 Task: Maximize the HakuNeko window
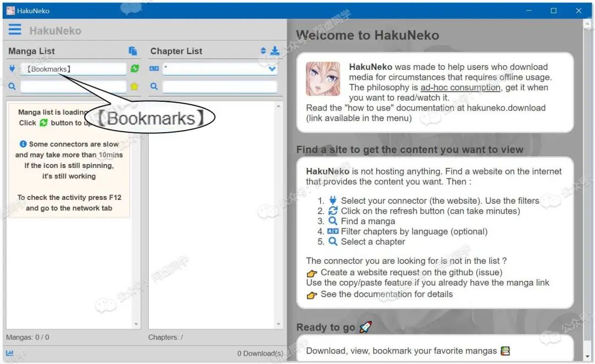click(554, 10)
